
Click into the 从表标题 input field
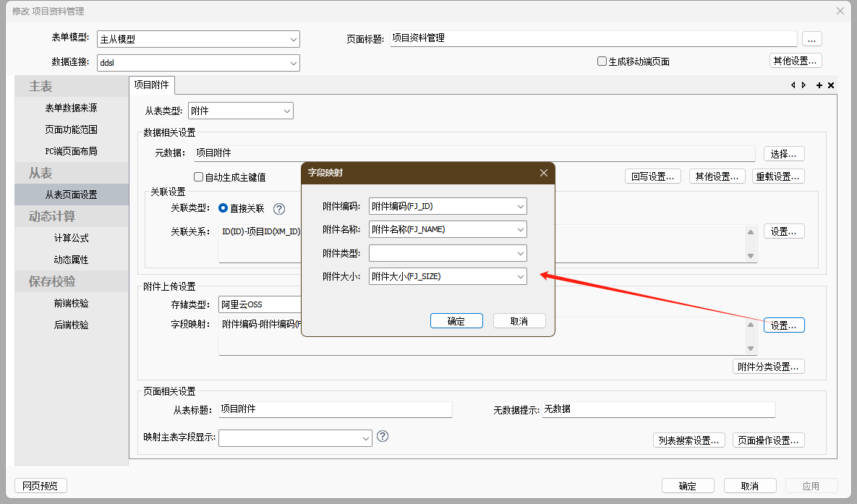[335, 409]
